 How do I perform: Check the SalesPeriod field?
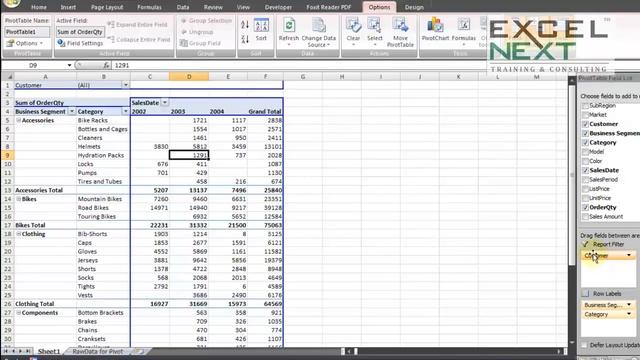(x=585, y=180)
